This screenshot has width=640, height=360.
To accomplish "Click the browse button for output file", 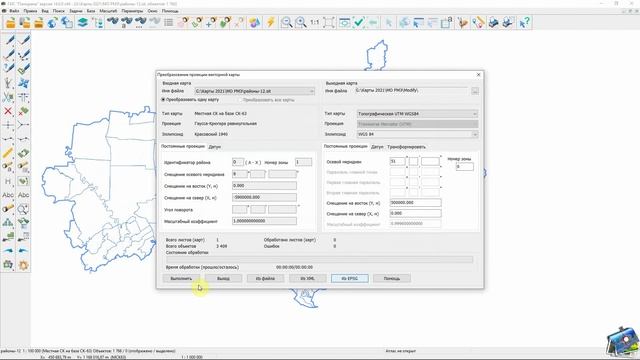I will coord(475,91).
